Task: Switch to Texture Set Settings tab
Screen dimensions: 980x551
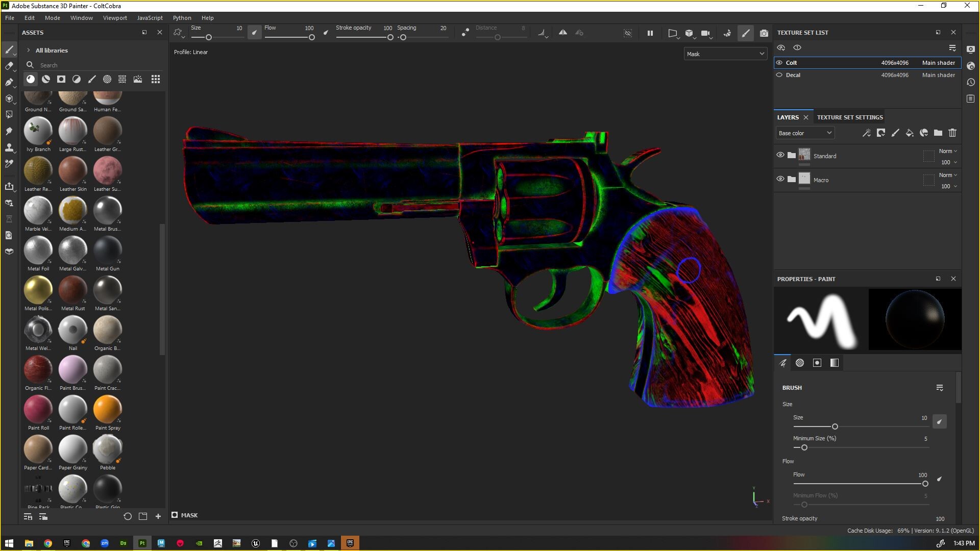Action: (849, 117)
